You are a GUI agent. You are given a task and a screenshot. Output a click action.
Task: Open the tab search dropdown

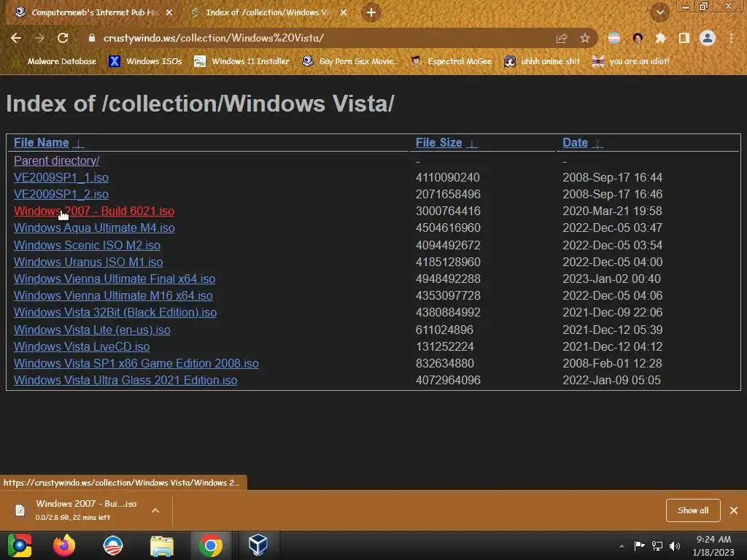click(660, 12)
